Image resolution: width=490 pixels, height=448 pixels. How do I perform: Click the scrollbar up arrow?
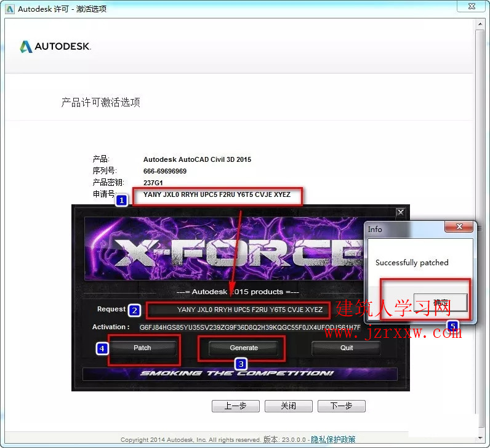(480, 24)
